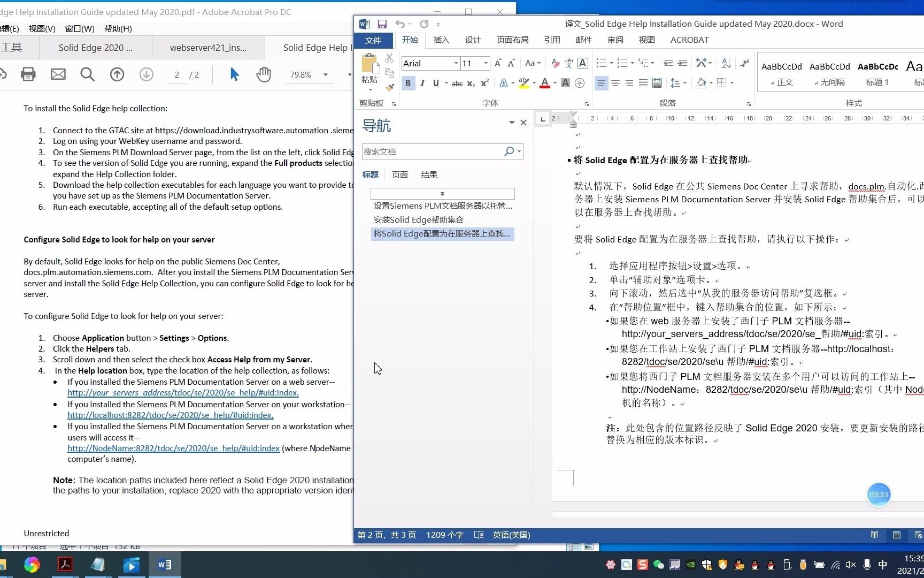This screenshot has height=578, width=924.
Task: Click the page number input field in Acrobat
Action: [177, 74]
